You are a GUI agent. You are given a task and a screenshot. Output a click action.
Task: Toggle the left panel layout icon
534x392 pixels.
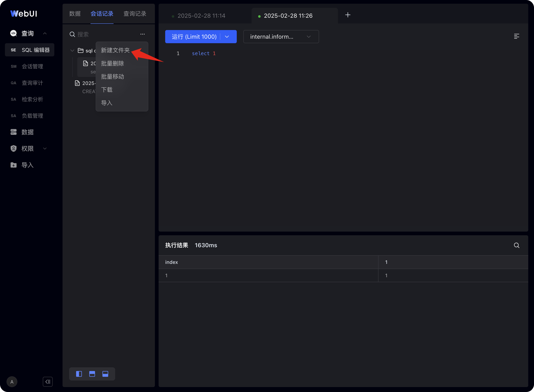(x=79, y=374)
